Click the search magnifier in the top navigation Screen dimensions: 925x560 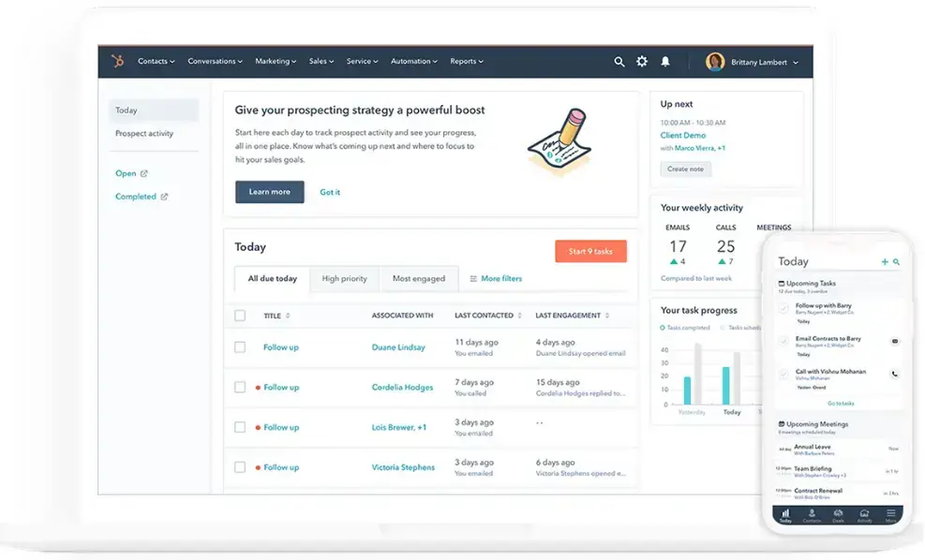pos(619,61)
